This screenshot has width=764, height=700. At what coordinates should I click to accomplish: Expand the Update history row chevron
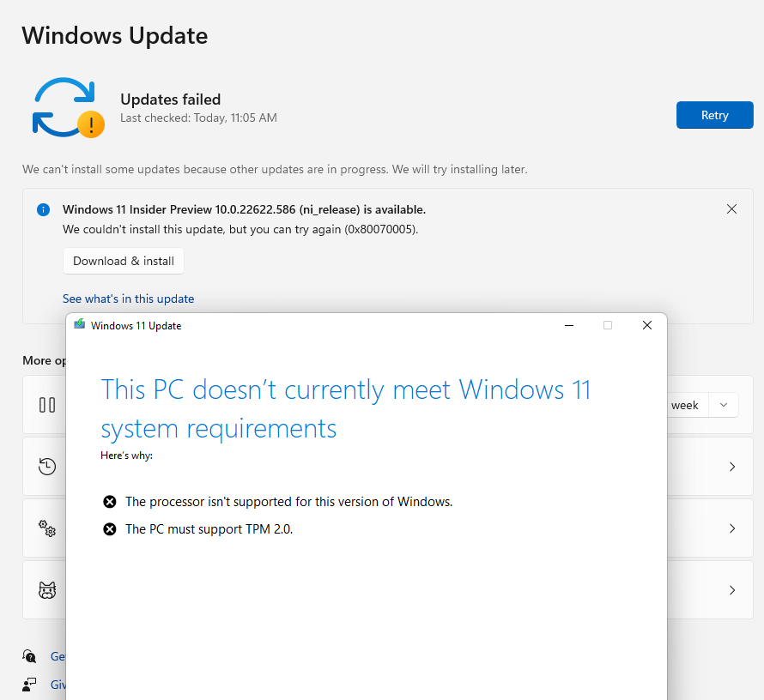(x=732, y=467)
